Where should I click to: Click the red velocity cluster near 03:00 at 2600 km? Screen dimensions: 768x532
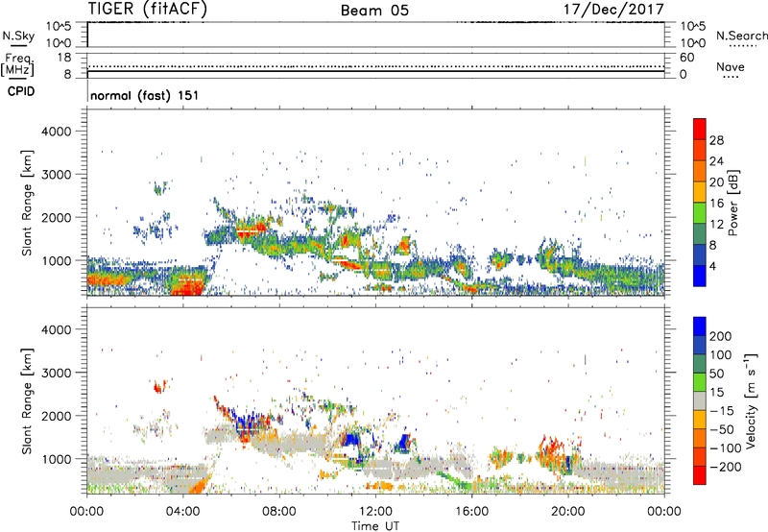(159, 386)
